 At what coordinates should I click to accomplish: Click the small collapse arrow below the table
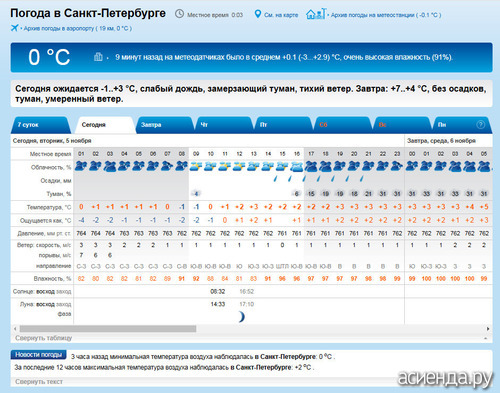click(x=486, y=338)
